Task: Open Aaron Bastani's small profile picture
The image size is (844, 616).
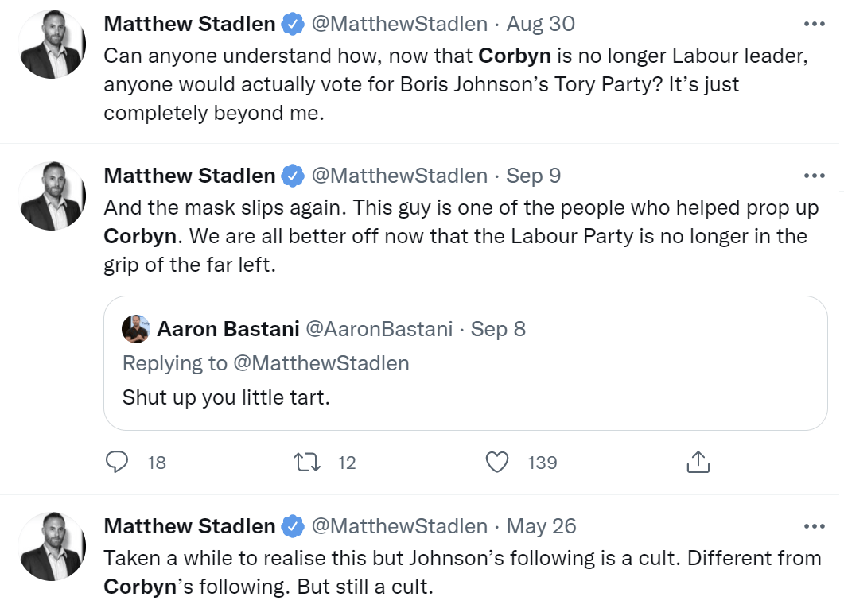Action: pos(136,329)
